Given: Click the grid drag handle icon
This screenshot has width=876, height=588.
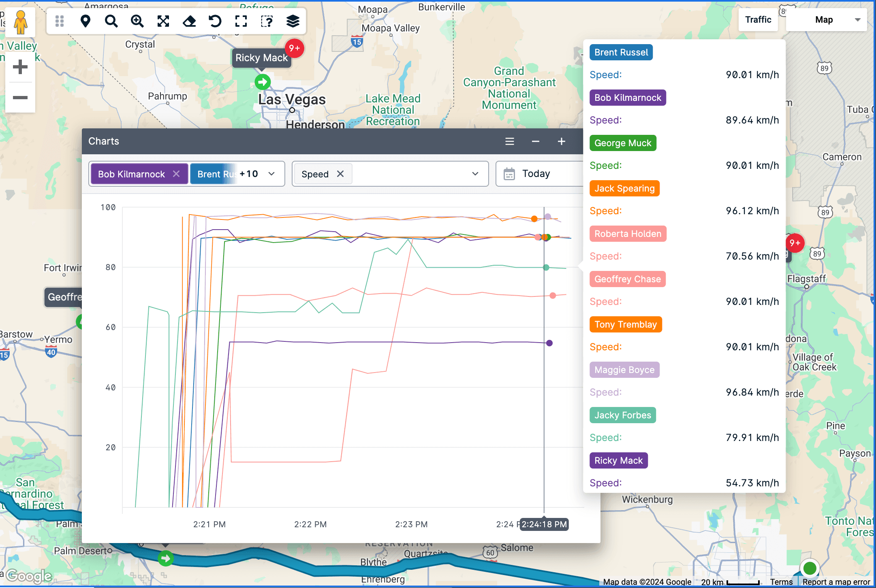Looking at the screenshot, I should point(60,21).
